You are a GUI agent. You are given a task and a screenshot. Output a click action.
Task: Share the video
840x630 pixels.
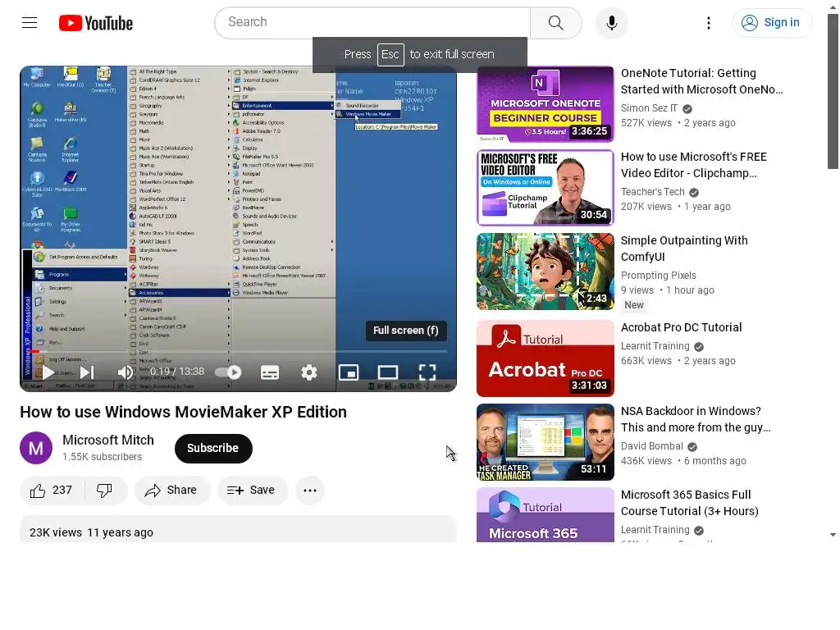[x=171, y=491]
